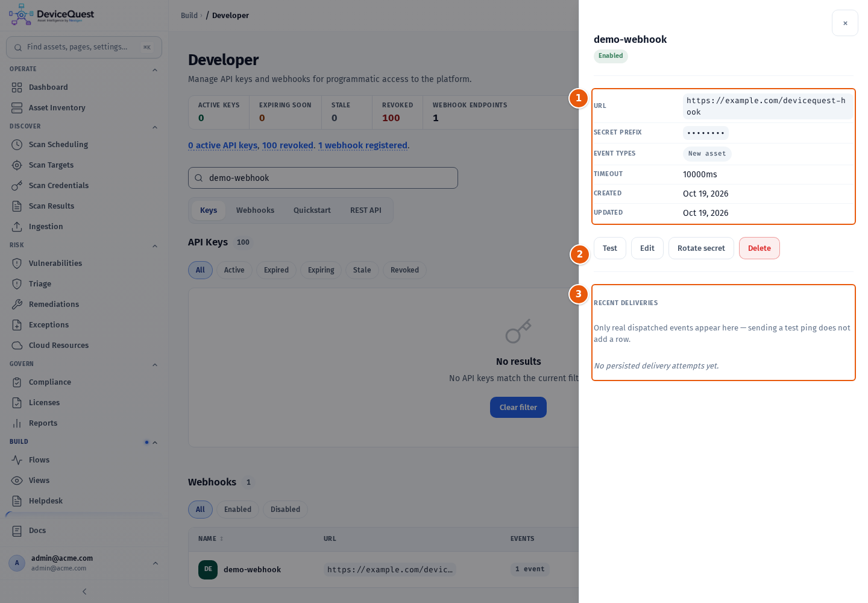The height and width of the screenshot is (603, 868).
Task: Open Dashboard icon in sidebar
Action: [17, 87]
